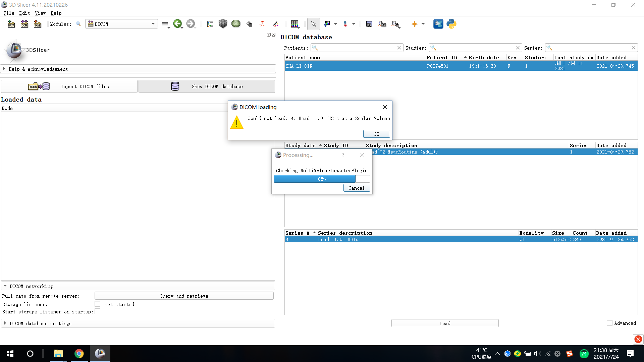This screenshot has height=362, width=644.
Task: Open the crosshair options dropdown arrow
Action: pos(423,24)
